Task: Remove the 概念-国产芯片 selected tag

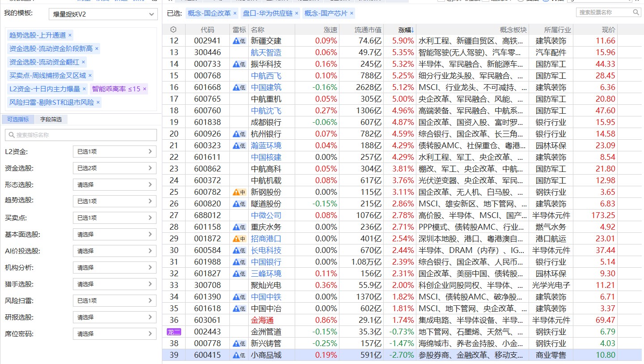Action: (x=352, y=13)
